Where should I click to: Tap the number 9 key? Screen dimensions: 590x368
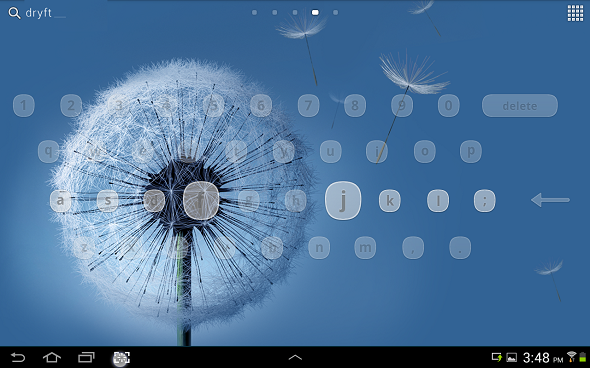tap(402, 106)
